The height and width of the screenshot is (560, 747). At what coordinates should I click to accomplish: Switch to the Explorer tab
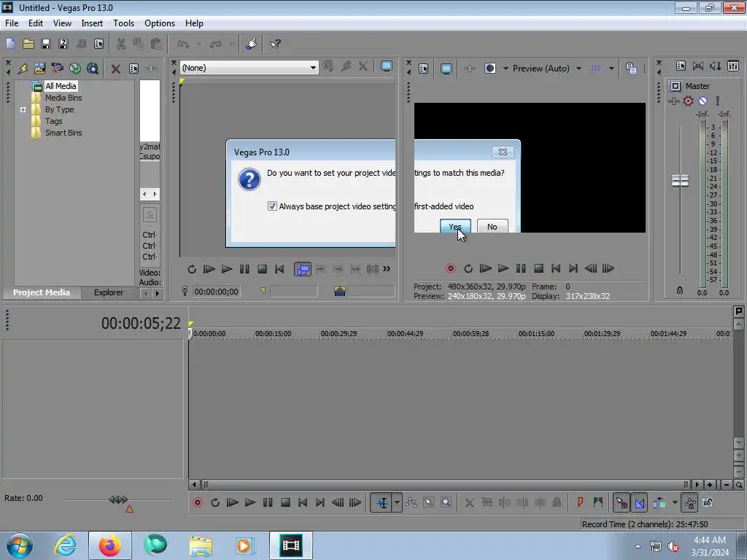coord(109,292)
